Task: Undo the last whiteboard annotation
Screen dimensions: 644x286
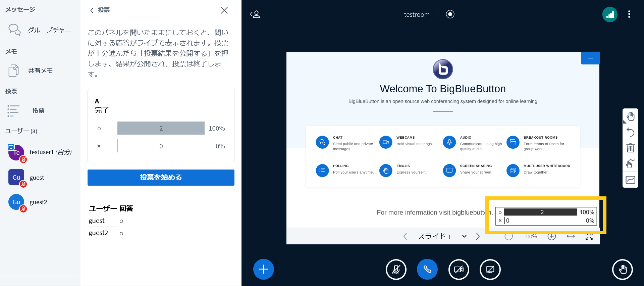Action: (x=630, y=132)
